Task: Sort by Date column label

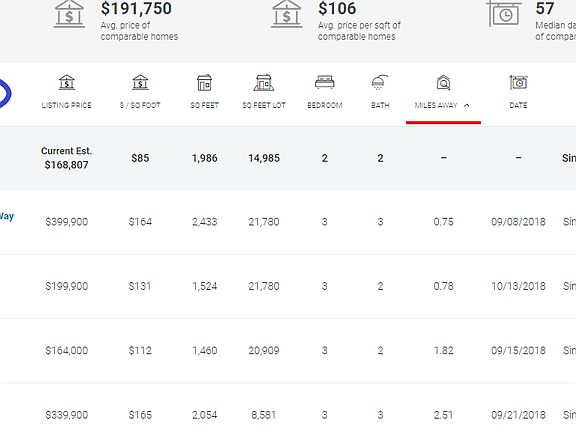Action: [x=518, y=105]
